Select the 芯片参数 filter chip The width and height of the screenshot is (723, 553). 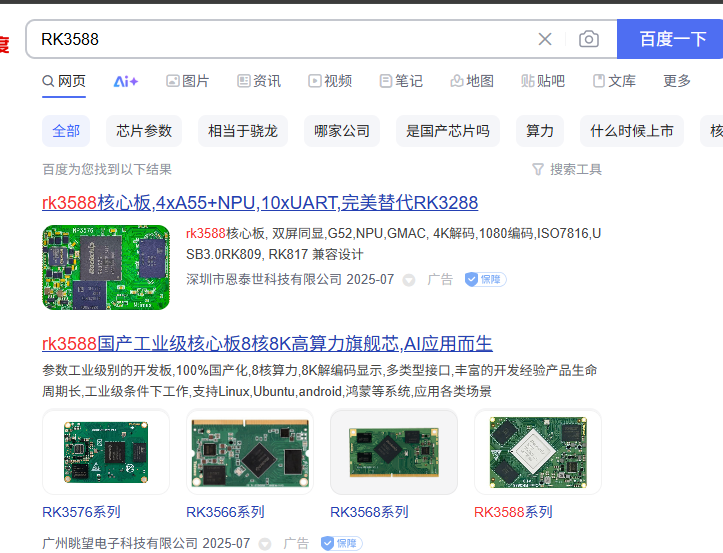tap(144, 131)
